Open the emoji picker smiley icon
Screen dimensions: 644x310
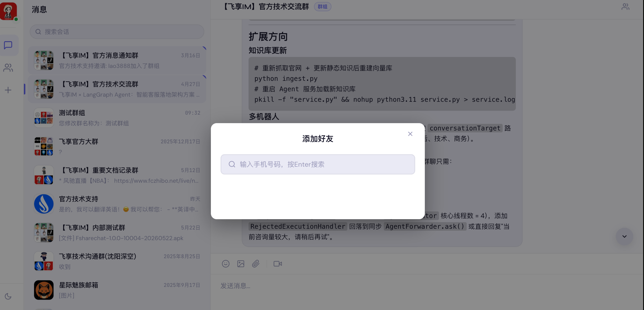click(x=226, y=264)
